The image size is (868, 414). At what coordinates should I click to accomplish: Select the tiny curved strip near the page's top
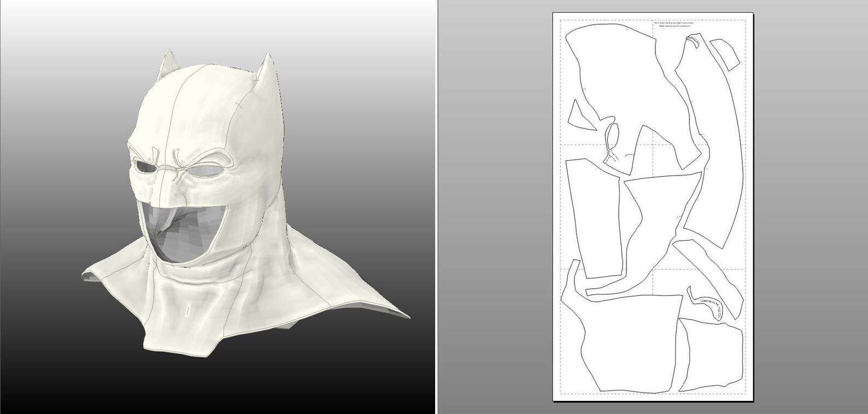(x=694, y=40)
